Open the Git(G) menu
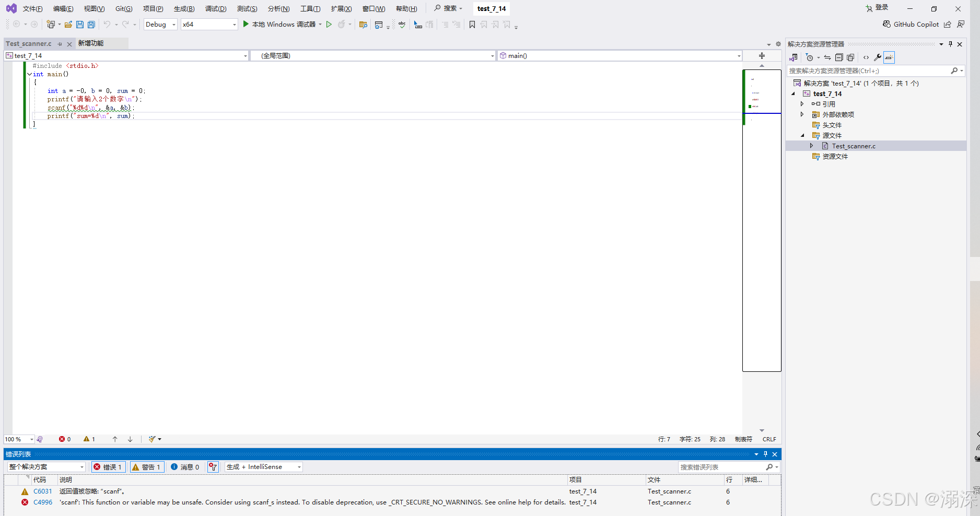The image size is (980, 516). (124, 9)
